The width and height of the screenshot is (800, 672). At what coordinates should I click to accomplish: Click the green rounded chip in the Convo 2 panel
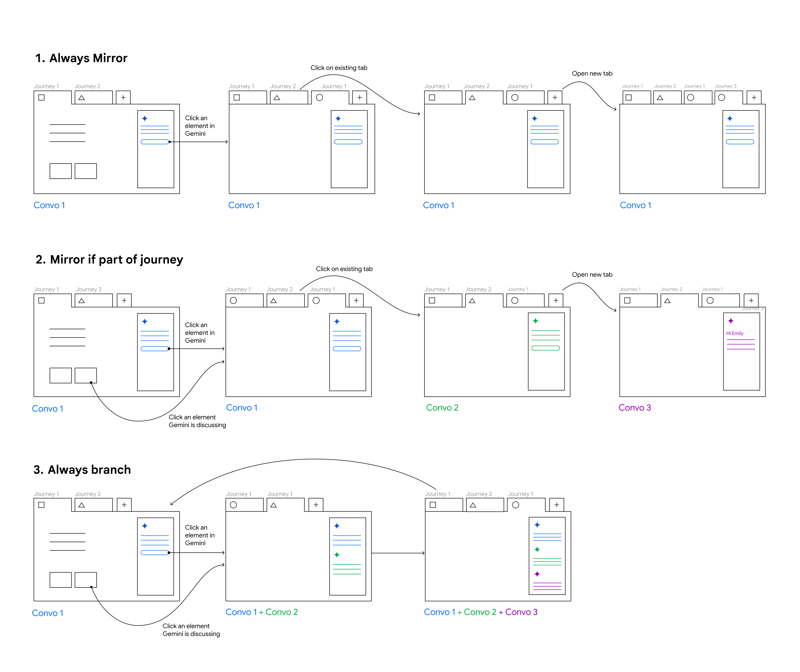coord(546,348)
